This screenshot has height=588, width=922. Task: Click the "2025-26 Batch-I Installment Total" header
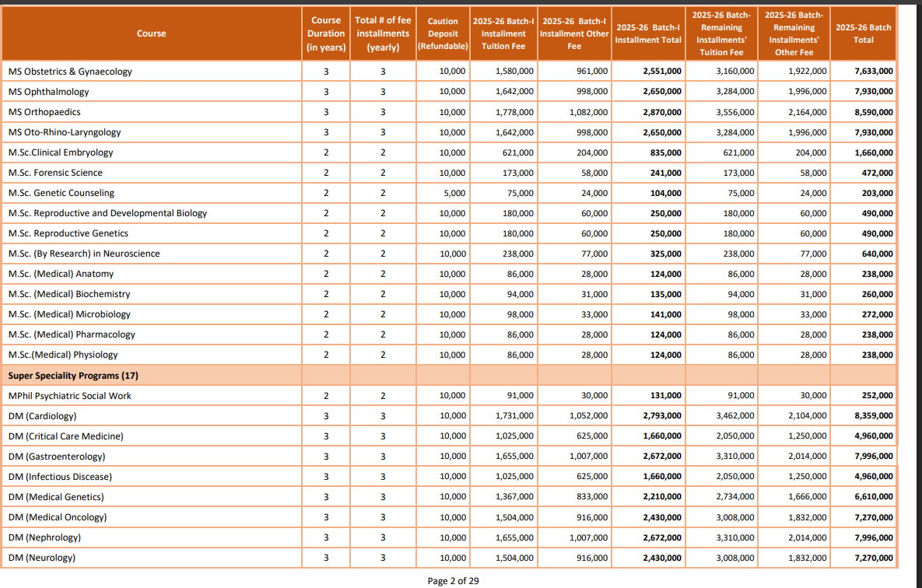(648, 33)
